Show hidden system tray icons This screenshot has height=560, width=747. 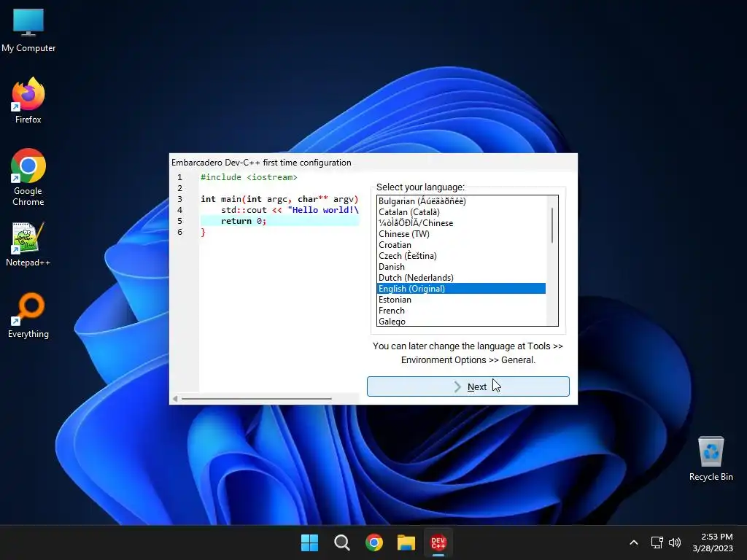tap(634, 542)
